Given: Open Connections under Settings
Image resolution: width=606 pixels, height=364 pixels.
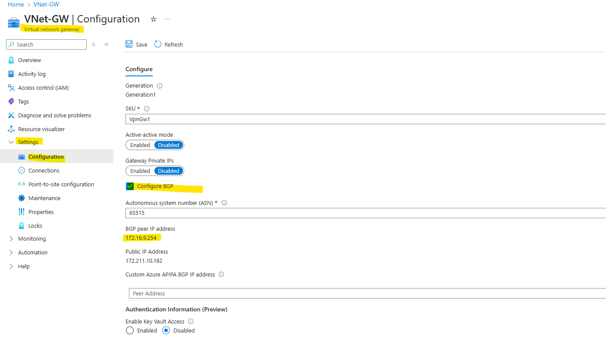Looking at the screenshot, I should click(44, 170).
